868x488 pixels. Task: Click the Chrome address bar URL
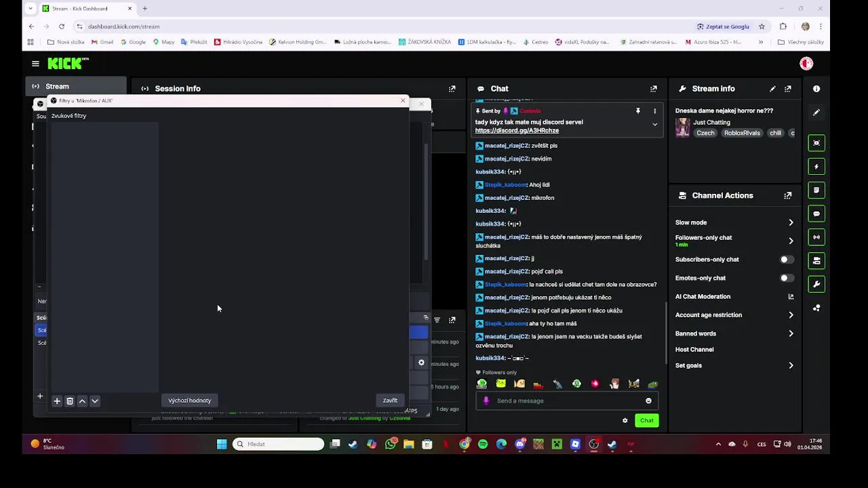pos(123,26)
